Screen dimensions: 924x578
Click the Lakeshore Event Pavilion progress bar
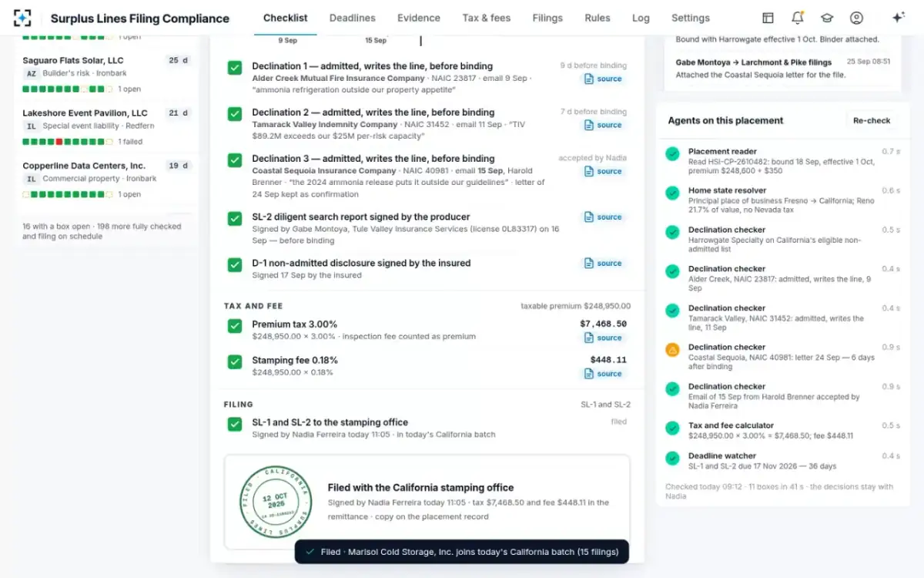pos(67,142)
